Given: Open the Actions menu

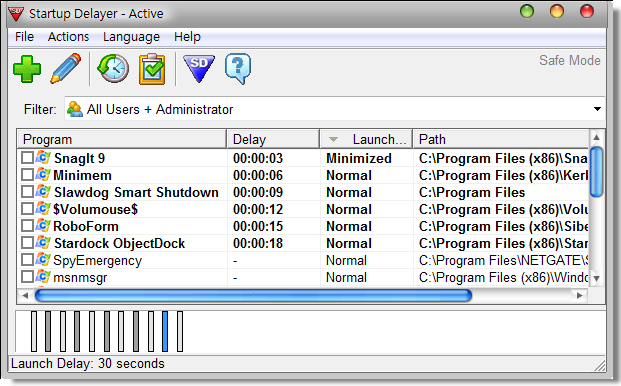Looking at the screenshot, I should [68, 37].
